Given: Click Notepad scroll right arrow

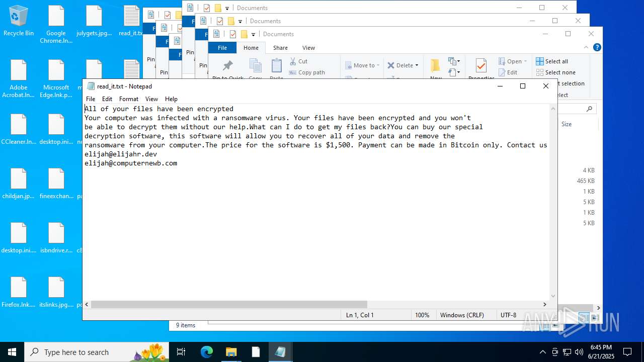Looking at the screenshot, I should pos(544,304).
